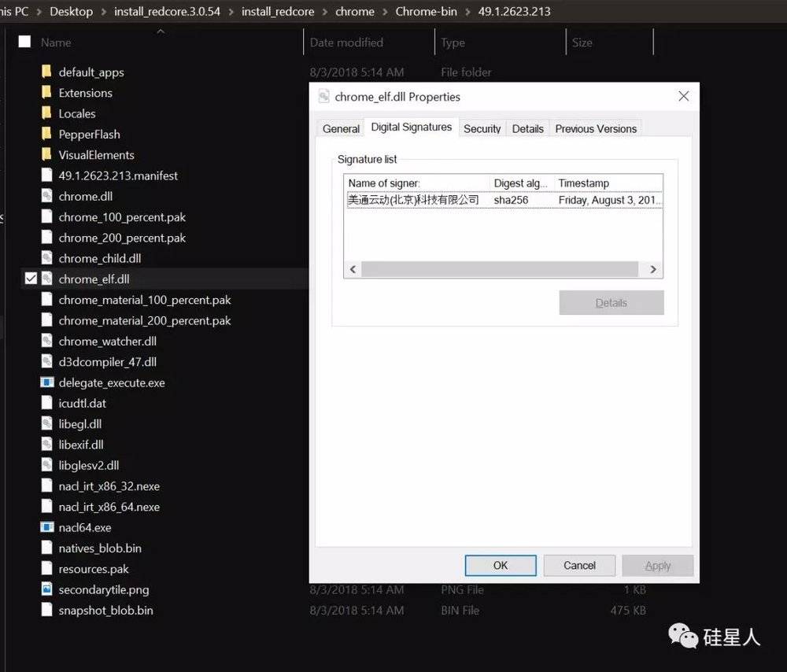The width and height of the screenshot is (787, 672).
Task: Click the chrome_material_100_percent.pak file icon
Action: coord(46,300)
